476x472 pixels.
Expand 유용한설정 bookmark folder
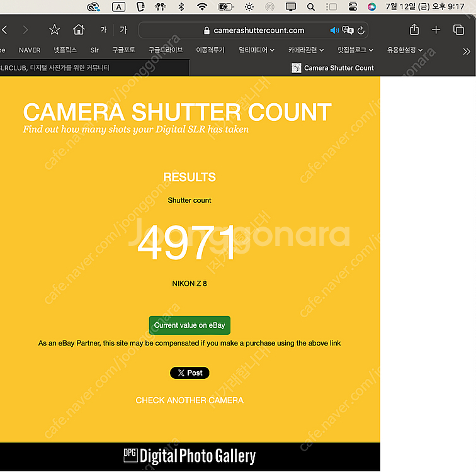[x=405, y=50]
